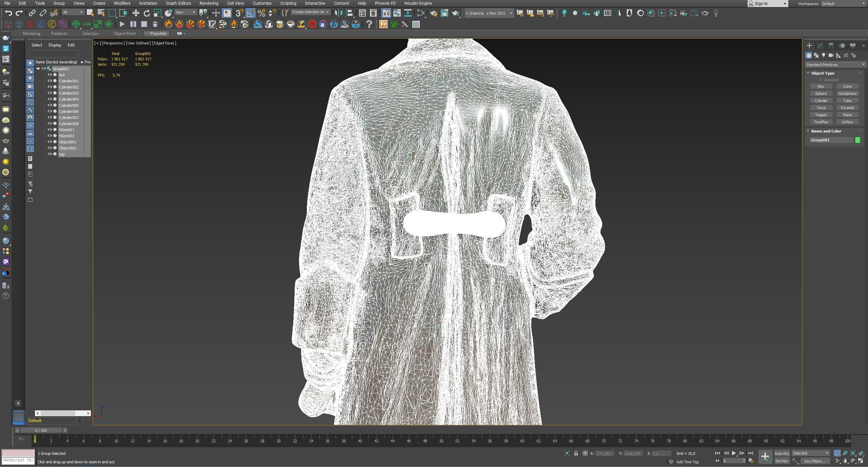Image resolution: width=868 pixels, height=467 pixels.
Task: Click the Mirror tool icon
Action: [x=338, y=13]
